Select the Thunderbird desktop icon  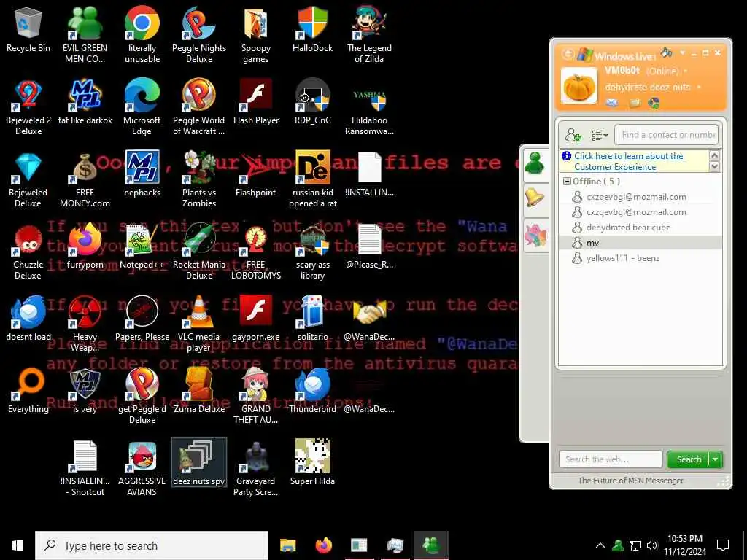click(x=312, y=392)
